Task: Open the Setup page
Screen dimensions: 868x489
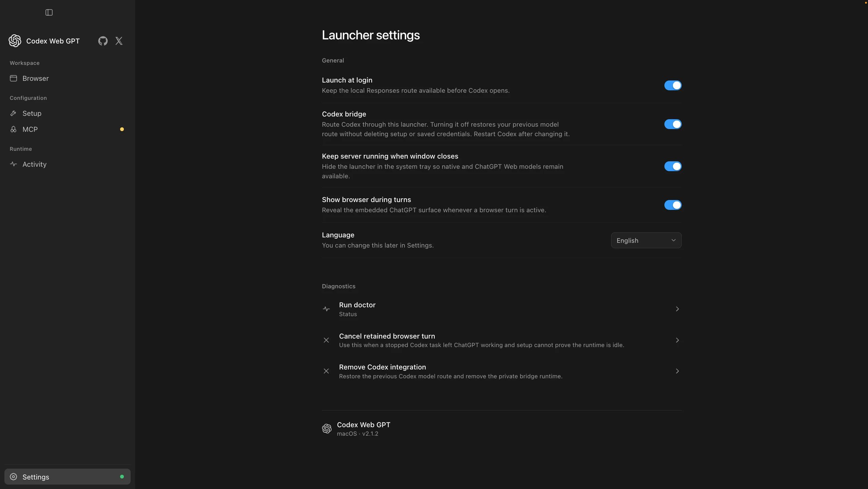Action: point(67,113)
